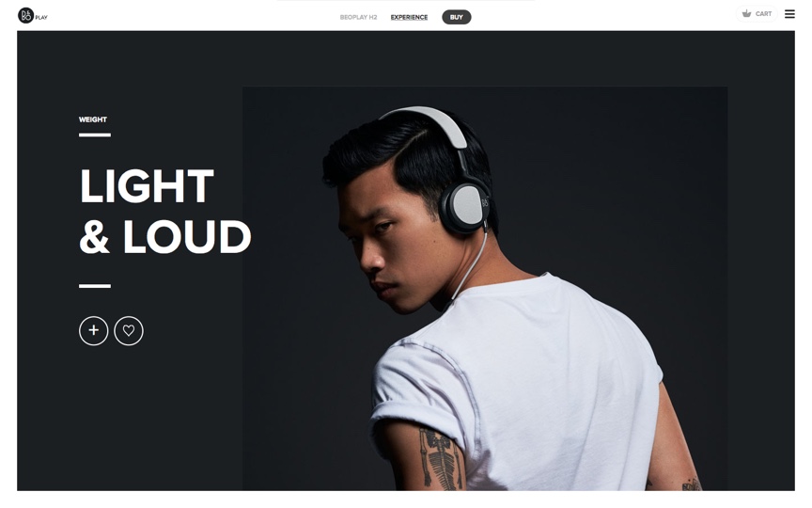Favorite this with the heart circle icon

(129, 330)
